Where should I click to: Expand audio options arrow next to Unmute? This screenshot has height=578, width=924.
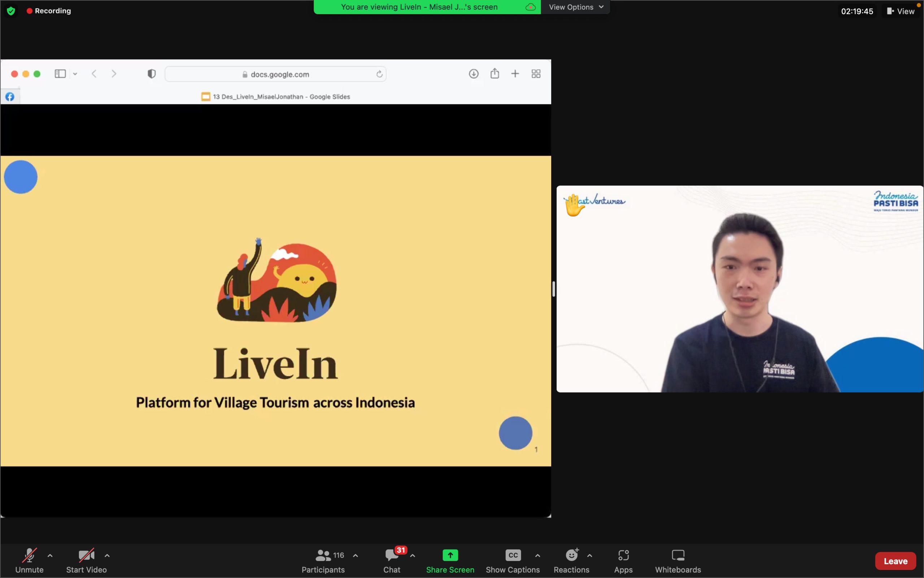(x=50, y=556)
